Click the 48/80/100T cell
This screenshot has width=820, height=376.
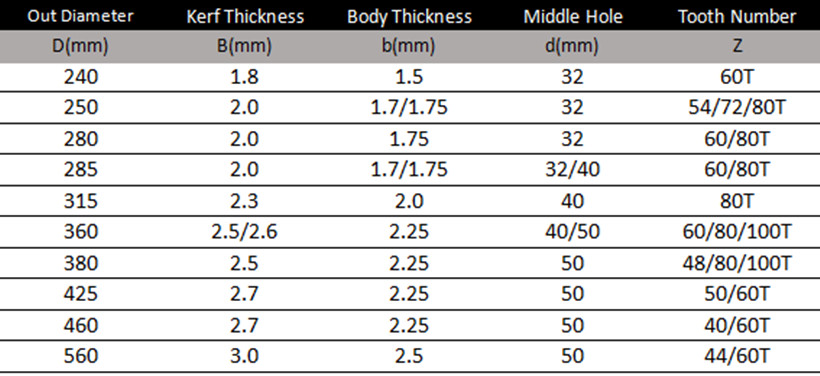[737, 263]
